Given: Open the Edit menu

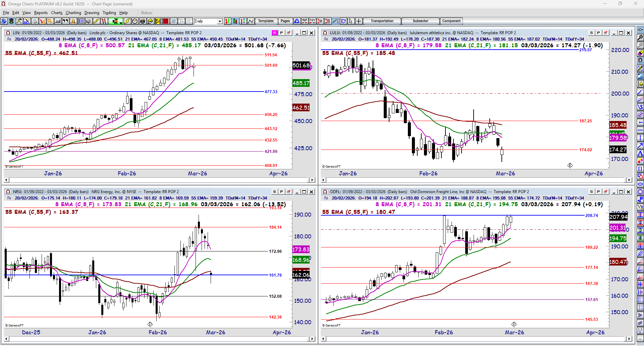Looking at the screenshot, I should (16, 13).
